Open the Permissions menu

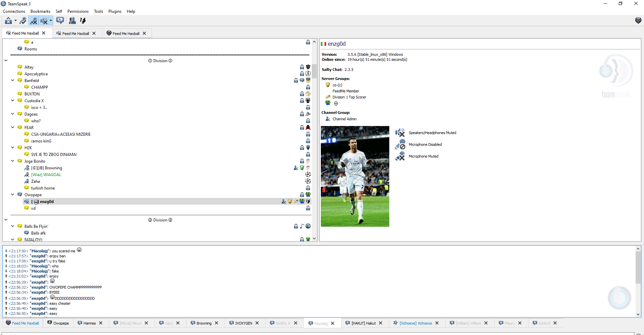[x=78, y=11]
